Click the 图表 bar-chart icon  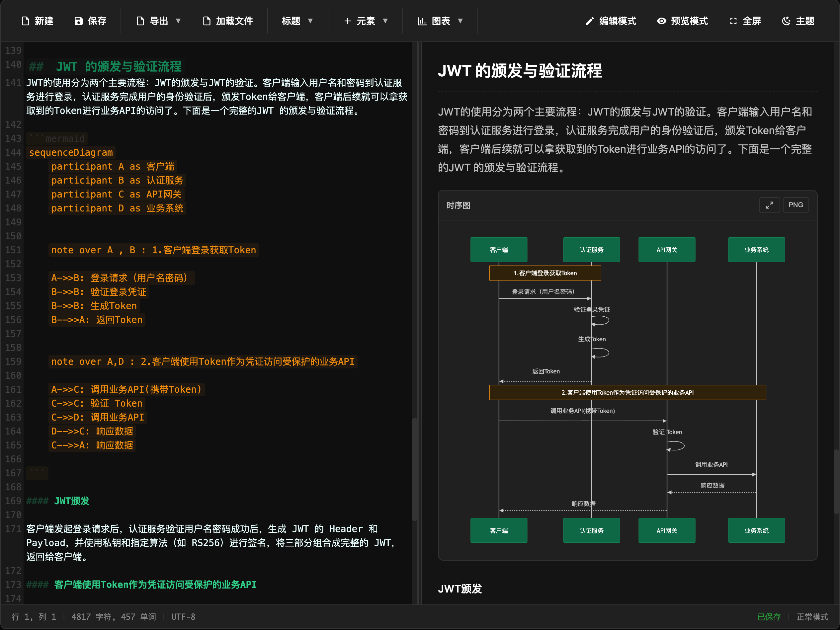[x=422, y=21]
